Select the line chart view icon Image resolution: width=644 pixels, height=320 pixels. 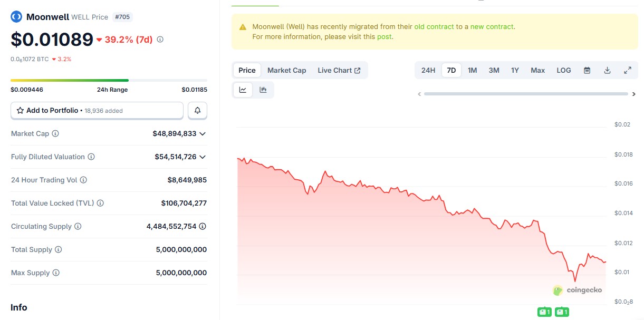(x=243, y=90)
